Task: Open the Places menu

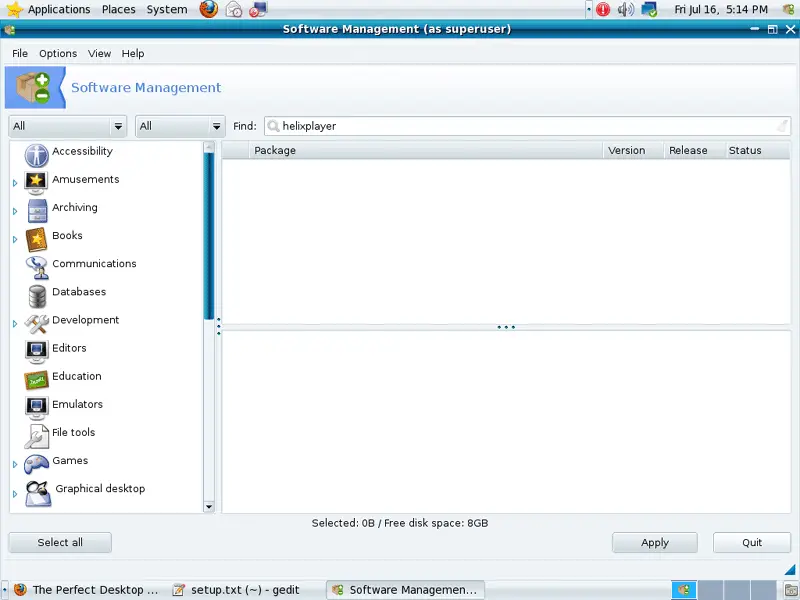Action: 118,9
